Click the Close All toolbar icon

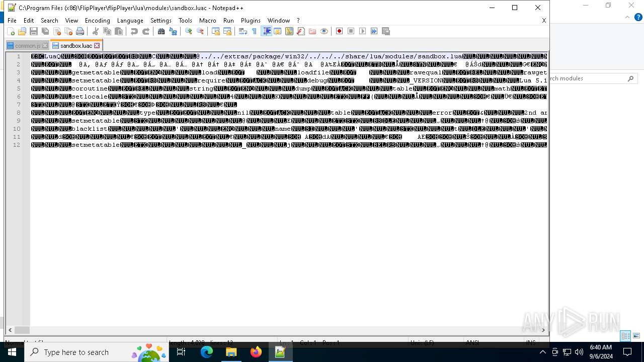pyautogui.click(x=68, y=31)
